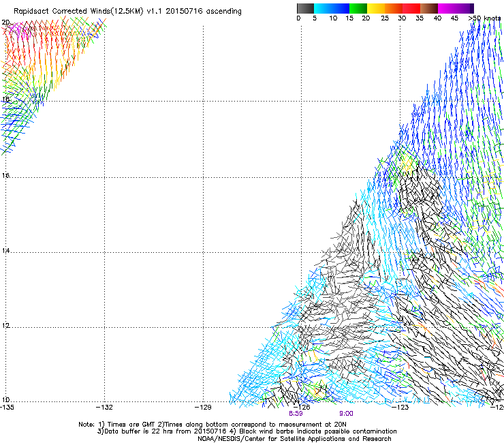Select the green 15-20 knots color segment
504x443 pixels.
click(x=358, y=8)
